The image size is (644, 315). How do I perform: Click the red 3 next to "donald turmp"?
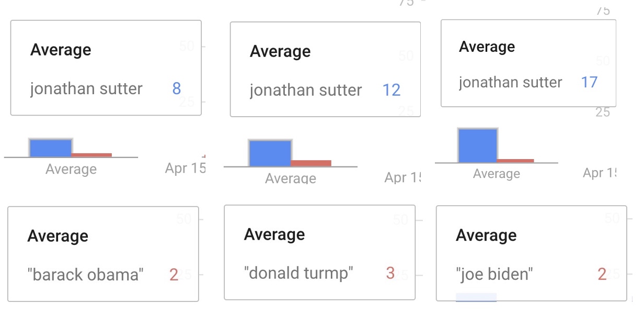pyautogui.click(x=390, y=273)
